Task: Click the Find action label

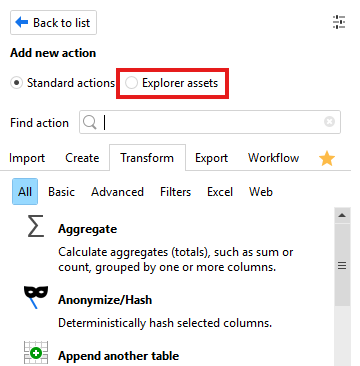Action: [39, 123]
